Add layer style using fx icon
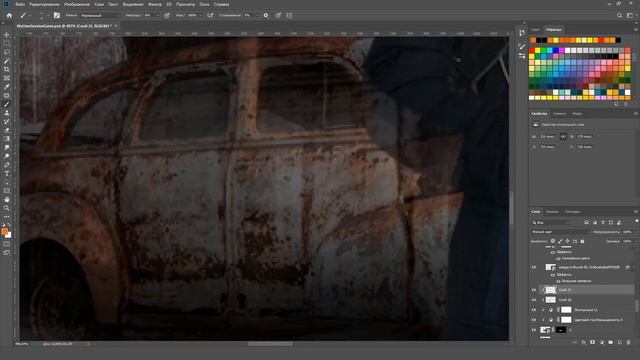Viewport: 640px width, 360px height. point(584,342)
